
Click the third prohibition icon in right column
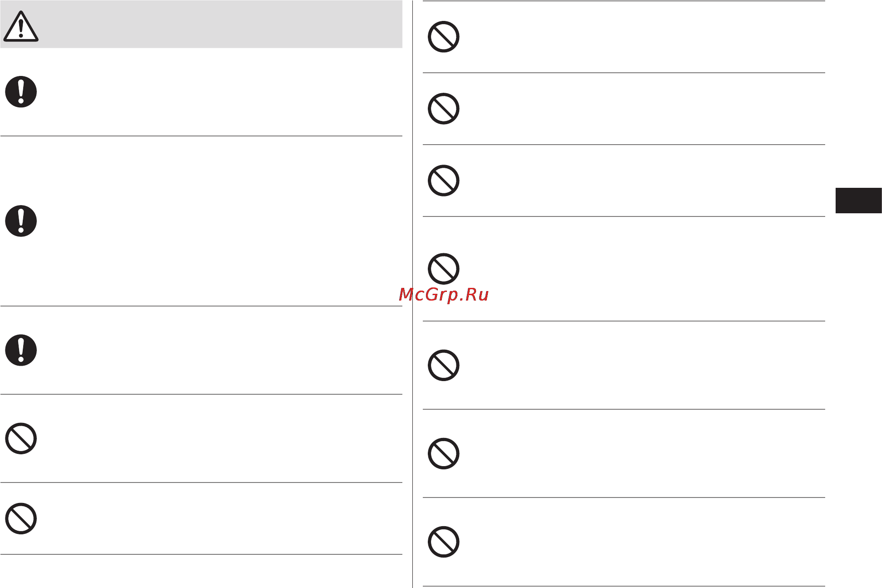[x=444, y=181]
